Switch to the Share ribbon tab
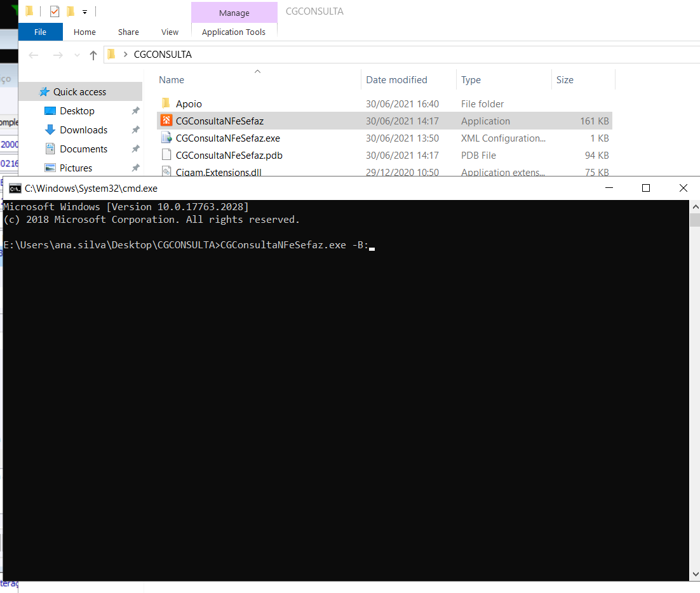The height and width of the screenshot is (593, 700). pyautogui.click(x=128, y=32)
